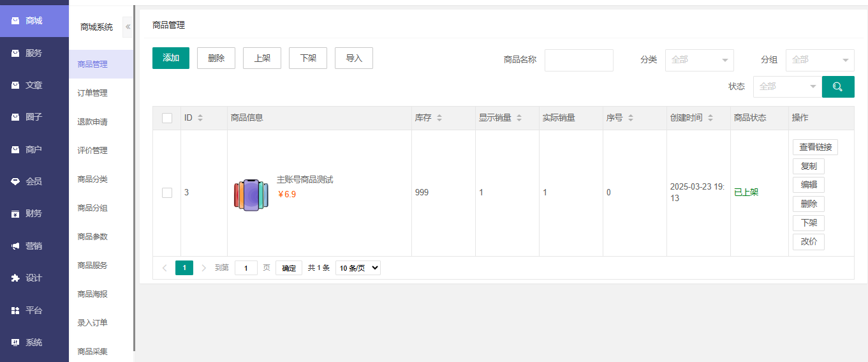Select the 设计 puzzle icon

15,278
